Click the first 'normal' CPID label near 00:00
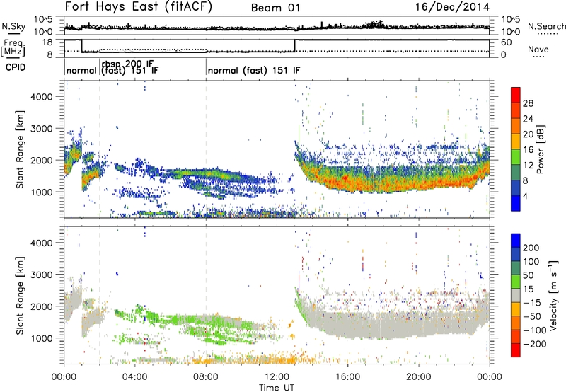 (x=81, y=70)
